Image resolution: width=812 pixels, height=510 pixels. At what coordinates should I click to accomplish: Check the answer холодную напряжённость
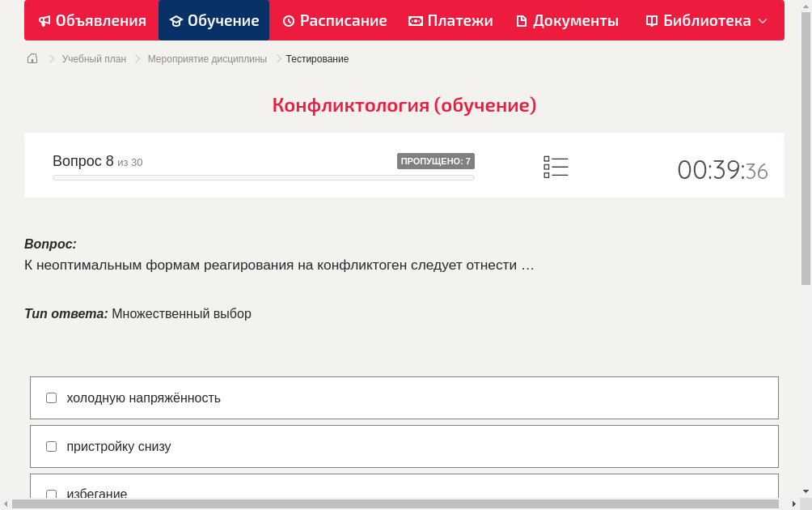tap(51, 397)
